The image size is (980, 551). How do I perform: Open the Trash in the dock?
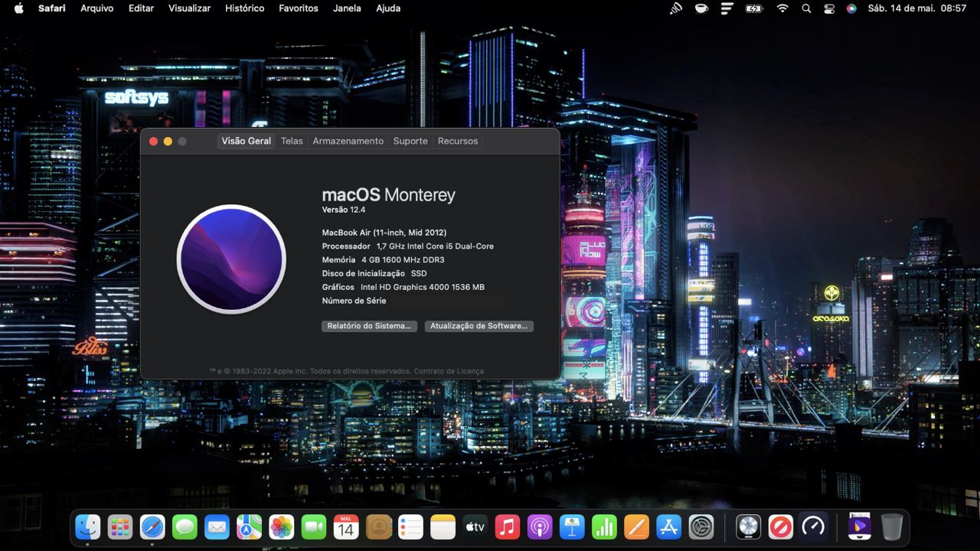892,527
